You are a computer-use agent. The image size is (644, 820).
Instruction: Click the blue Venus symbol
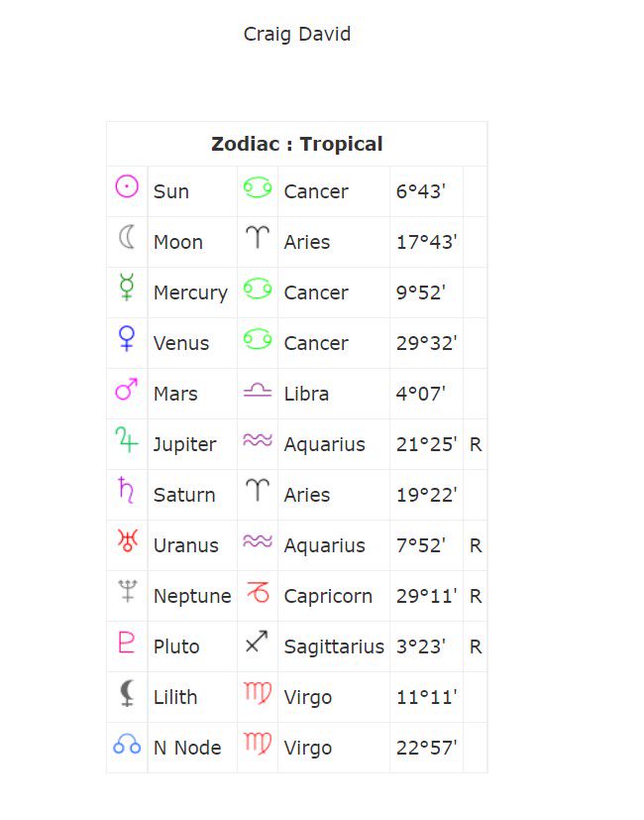point(127,338)
